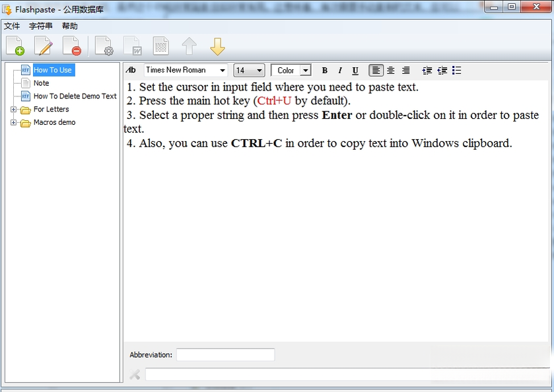
Task: Open the Color dropdown arrow
Action: coord(306,70)
